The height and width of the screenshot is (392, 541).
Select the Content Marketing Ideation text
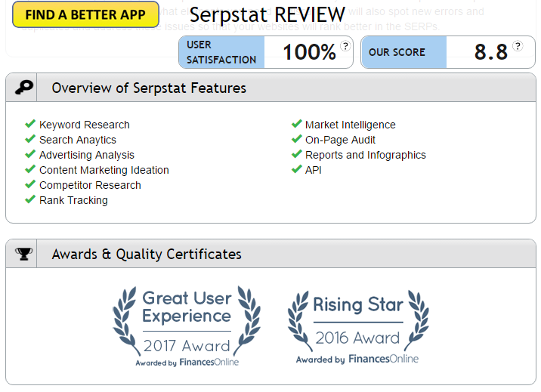(104, 170)
